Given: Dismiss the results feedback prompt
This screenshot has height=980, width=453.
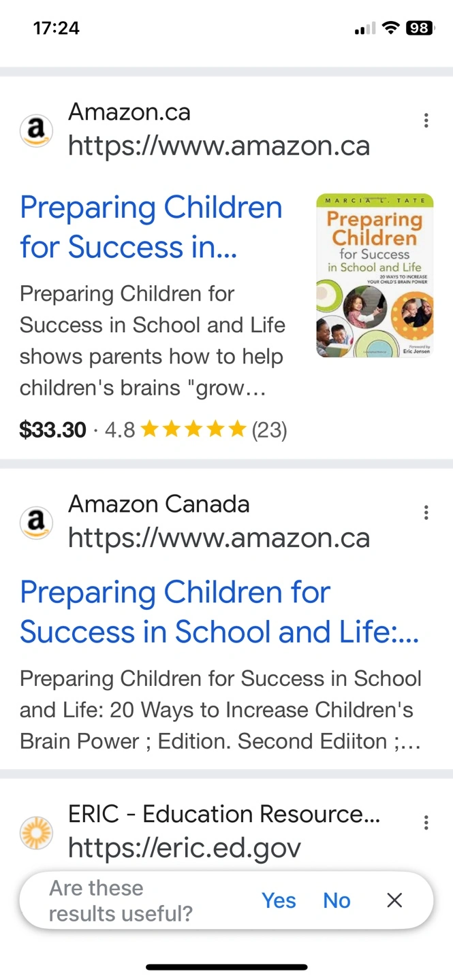Looking at the screenshot, I should coord(394,900).
